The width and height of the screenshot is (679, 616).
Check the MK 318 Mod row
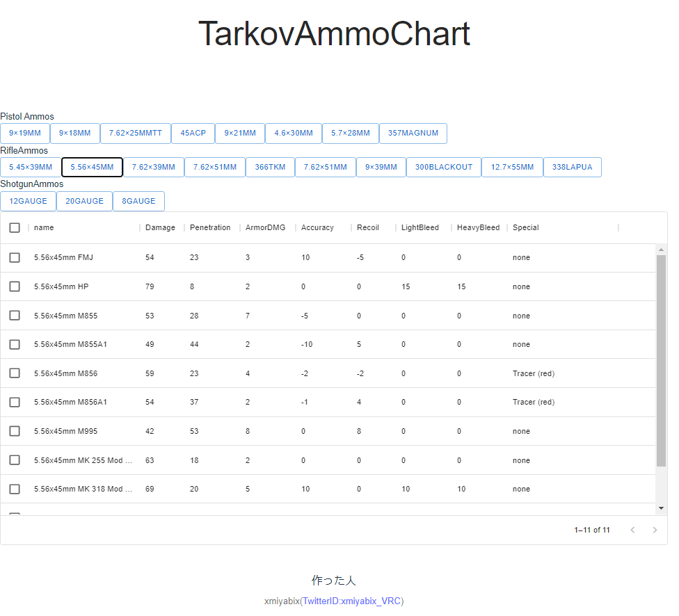pos(15,489)
